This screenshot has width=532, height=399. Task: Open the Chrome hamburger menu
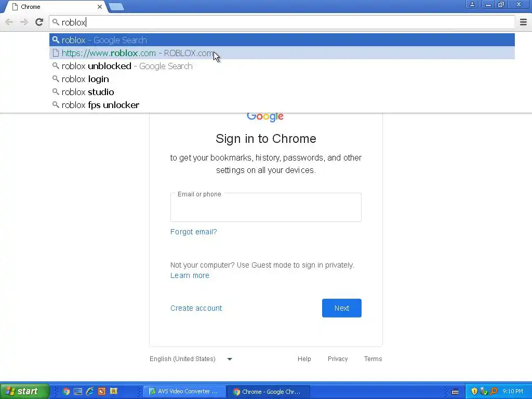click(523, 22)
